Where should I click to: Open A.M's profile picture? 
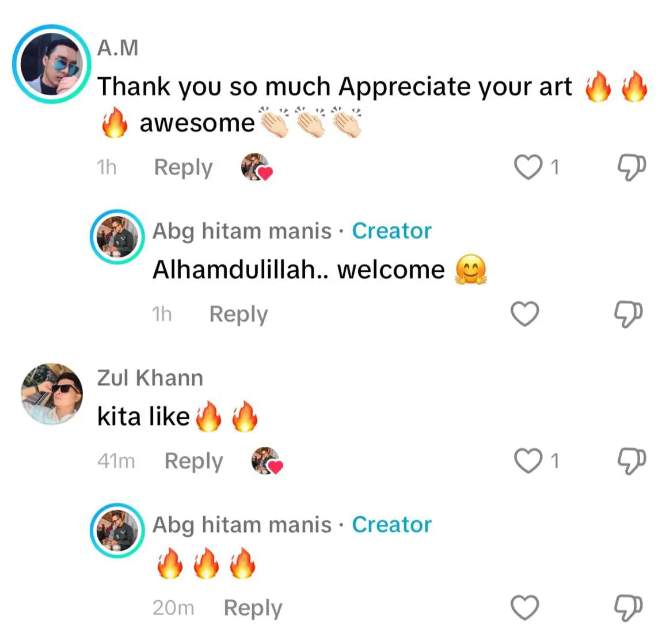click(x=52, y=64)
